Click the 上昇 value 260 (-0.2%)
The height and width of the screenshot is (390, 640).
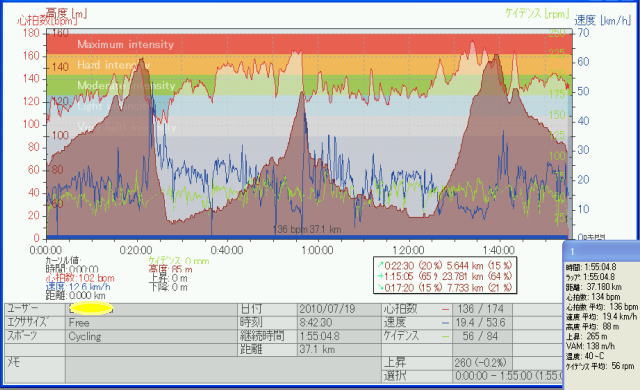click(480, 363)
